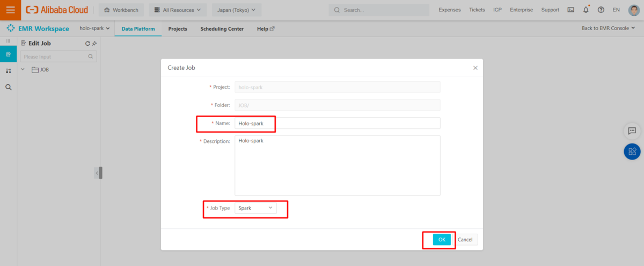
Task: Open the search sidebar icon
Action: click(x=9, y=87)
